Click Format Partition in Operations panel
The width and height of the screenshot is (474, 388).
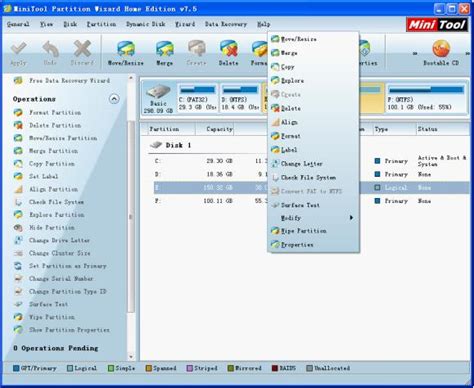point(47,113)
